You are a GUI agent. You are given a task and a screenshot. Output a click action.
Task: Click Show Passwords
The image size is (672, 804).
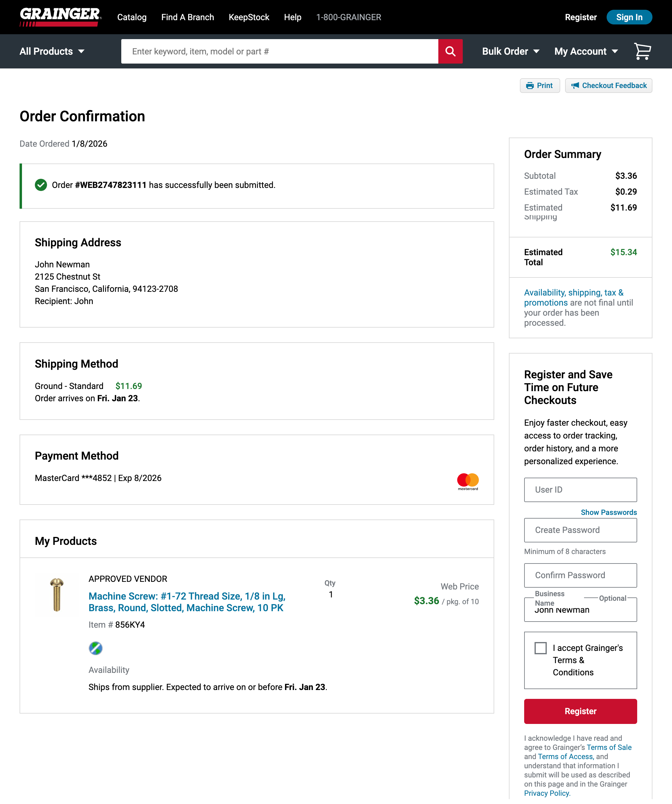608,512
